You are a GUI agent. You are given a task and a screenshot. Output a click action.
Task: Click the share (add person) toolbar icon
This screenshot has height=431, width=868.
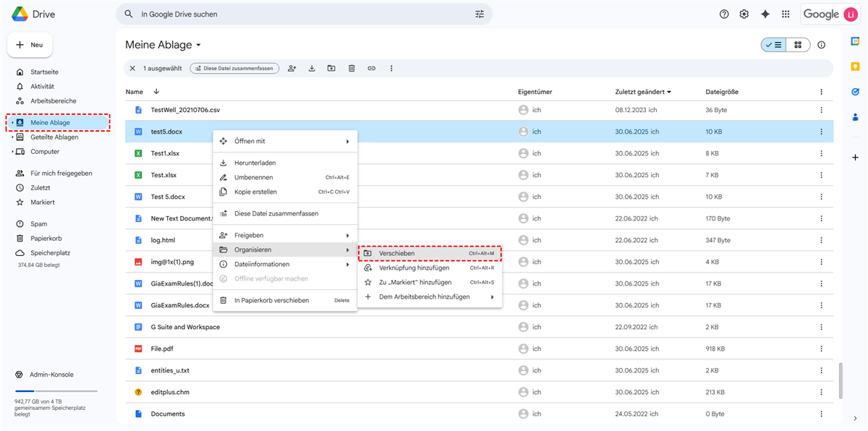(x=292, y=68)
